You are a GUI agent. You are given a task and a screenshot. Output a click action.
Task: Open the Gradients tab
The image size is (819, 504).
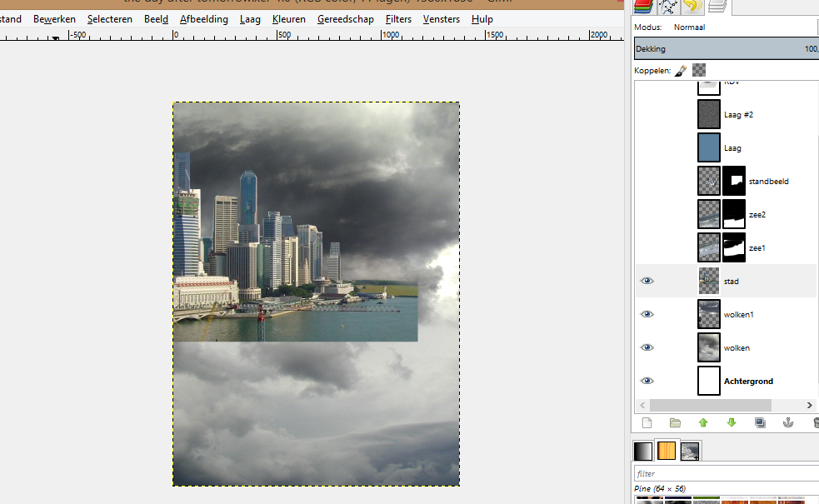coord(642,452)
